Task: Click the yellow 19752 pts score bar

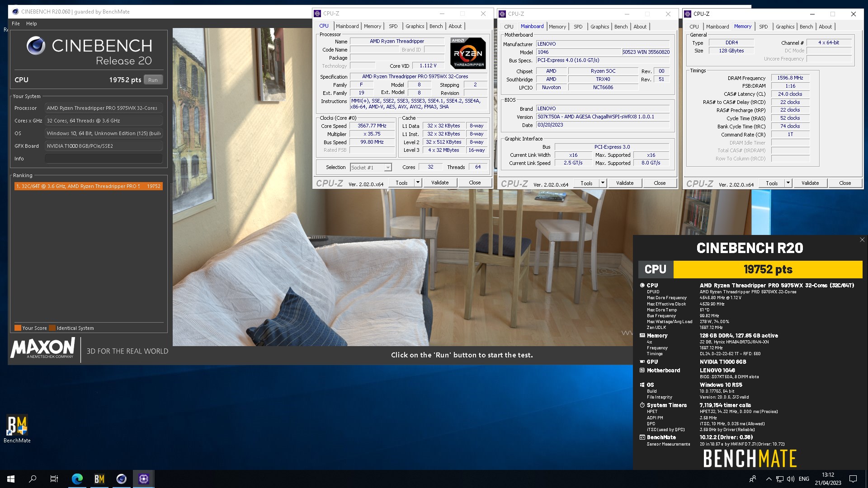Action: click(x=768, y=269)
